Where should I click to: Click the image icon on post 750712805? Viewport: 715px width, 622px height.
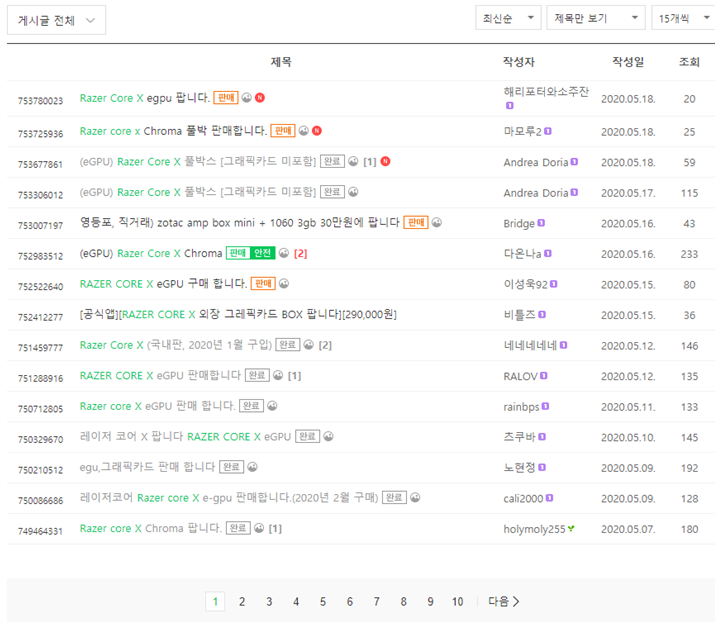click(x=272, y=406)
